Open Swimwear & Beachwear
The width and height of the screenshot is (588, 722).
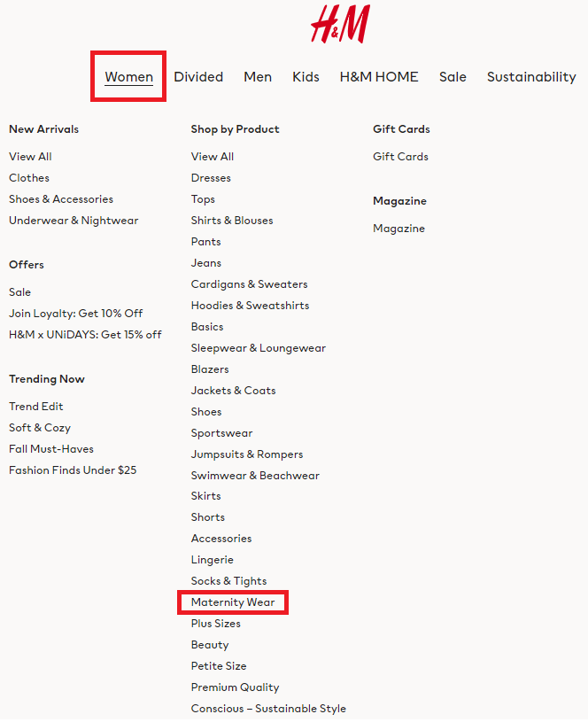255,476
